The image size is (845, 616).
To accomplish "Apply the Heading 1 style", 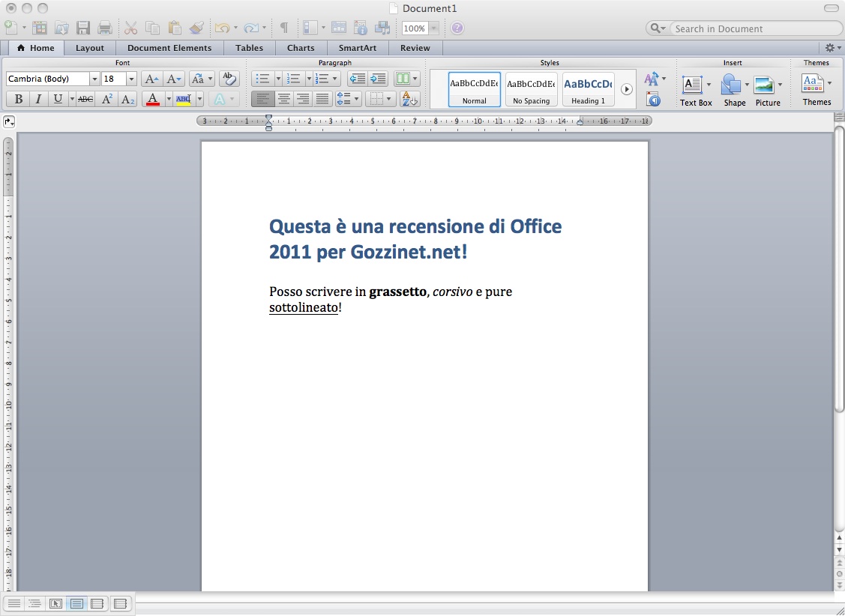I will coord(588,89).
